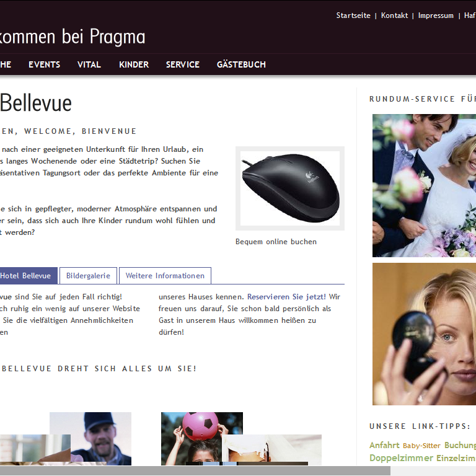The height and width of the screenshot is (476, 476).
Task: Click the pink soccer ball photo
Action: [202, 438]
